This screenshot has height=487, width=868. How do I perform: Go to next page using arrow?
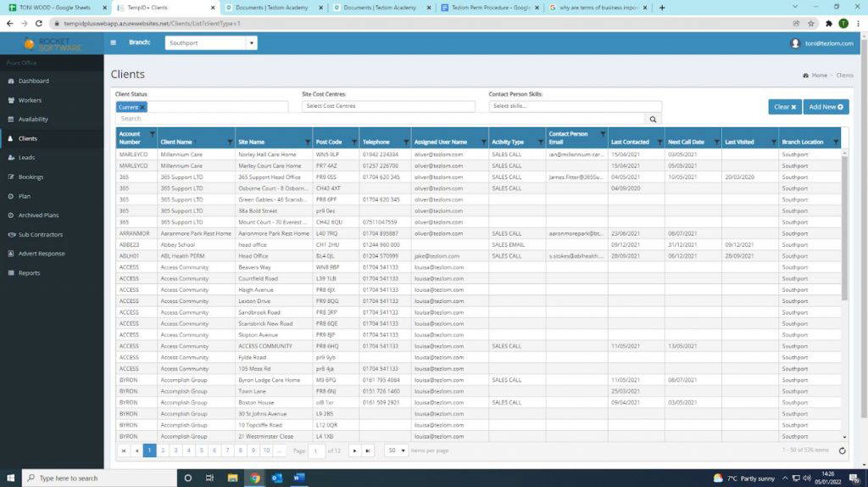354,451
